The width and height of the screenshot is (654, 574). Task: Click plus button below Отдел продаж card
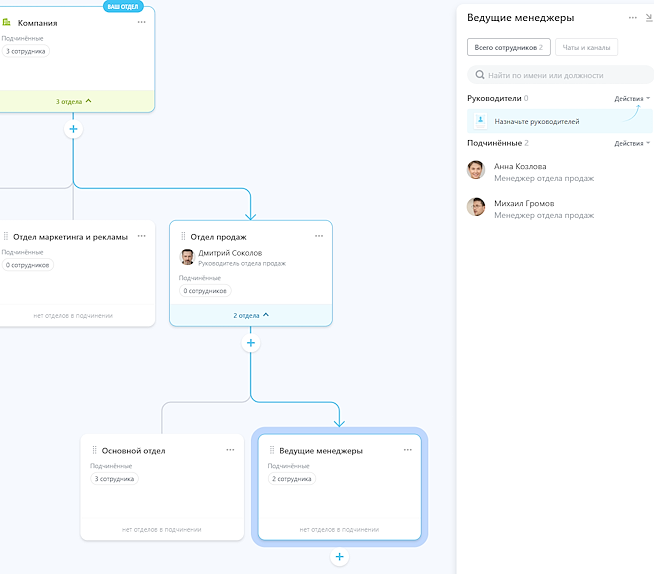point(251,343)
